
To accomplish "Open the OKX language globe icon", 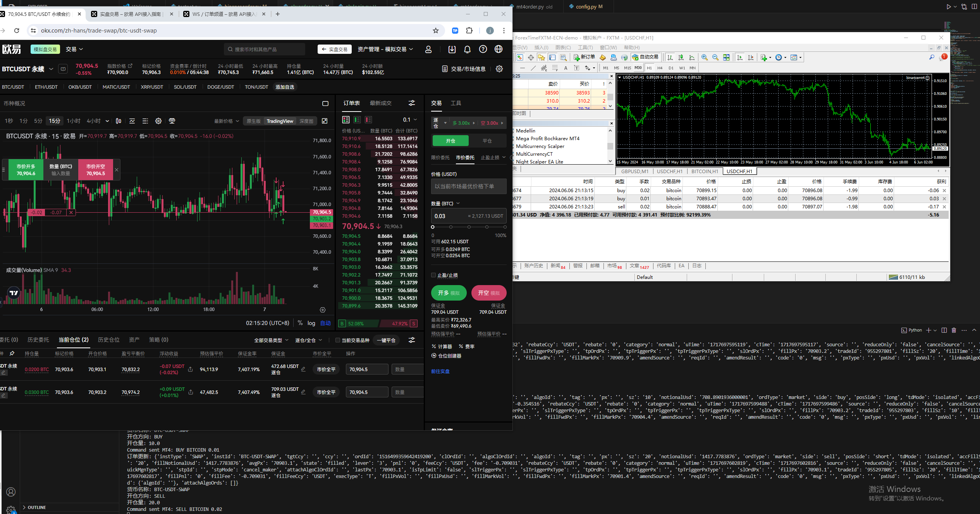I will coord(499,49).
